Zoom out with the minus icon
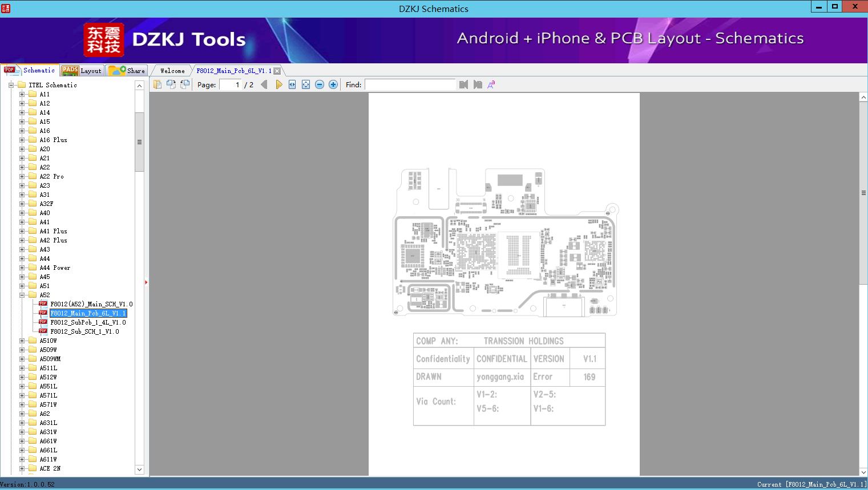 click(320, 84)
